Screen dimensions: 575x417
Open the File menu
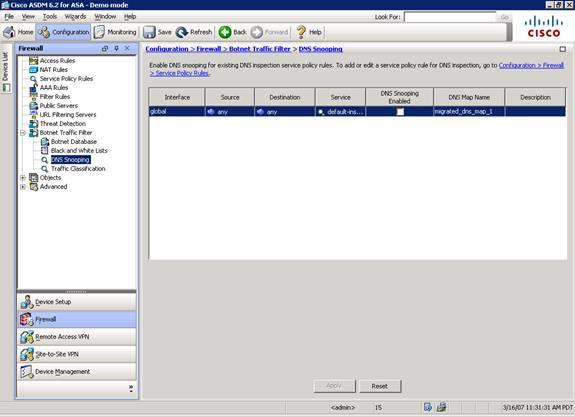pyautogui.click(x=9, y=17)
